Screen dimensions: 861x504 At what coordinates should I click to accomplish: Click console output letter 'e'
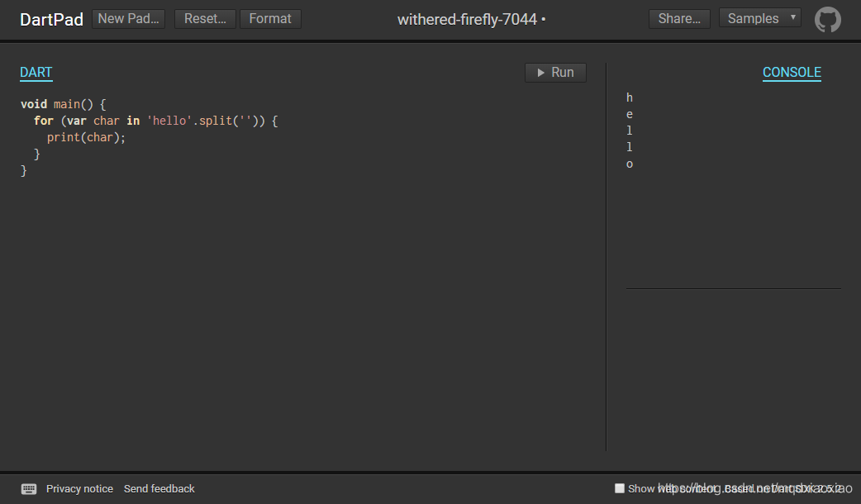pyautogui.click(x=630, y=114)
